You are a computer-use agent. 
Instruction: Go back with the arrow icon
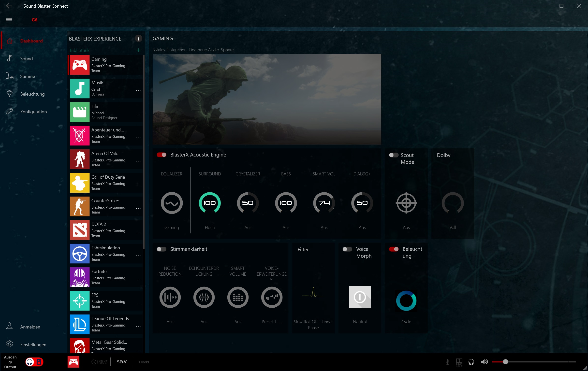[x=9, y=6]
